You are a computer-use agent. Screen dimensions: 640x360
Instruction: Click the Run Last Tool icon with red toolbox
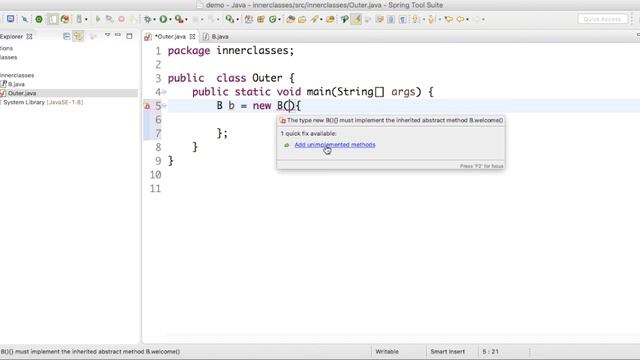pyautogui.click(x=178, y=19)
